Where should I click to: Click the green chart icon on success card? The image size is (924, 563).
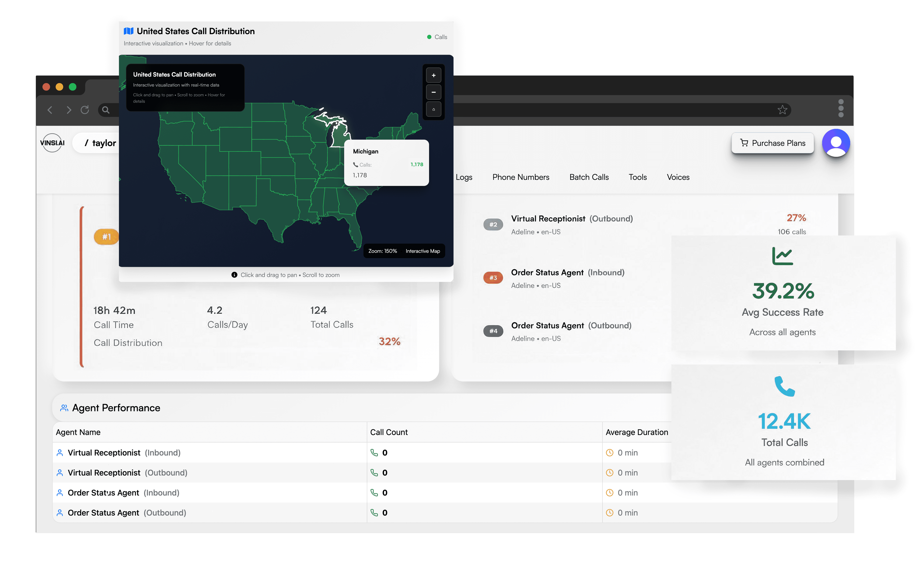(782, 256)
